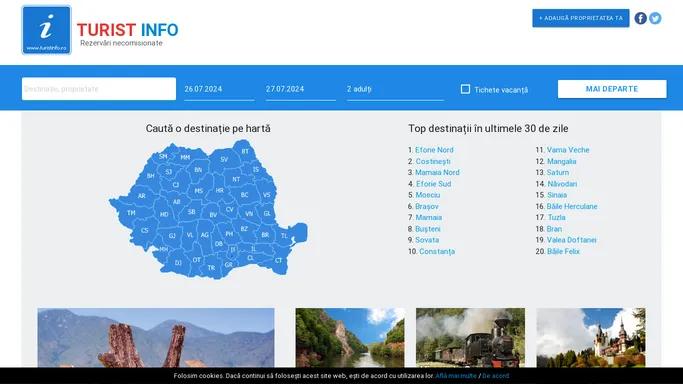Viewport: 683px width, 384px height.
Task: Click the Adaugă proprietatea ta button
Action: point(581,18)
